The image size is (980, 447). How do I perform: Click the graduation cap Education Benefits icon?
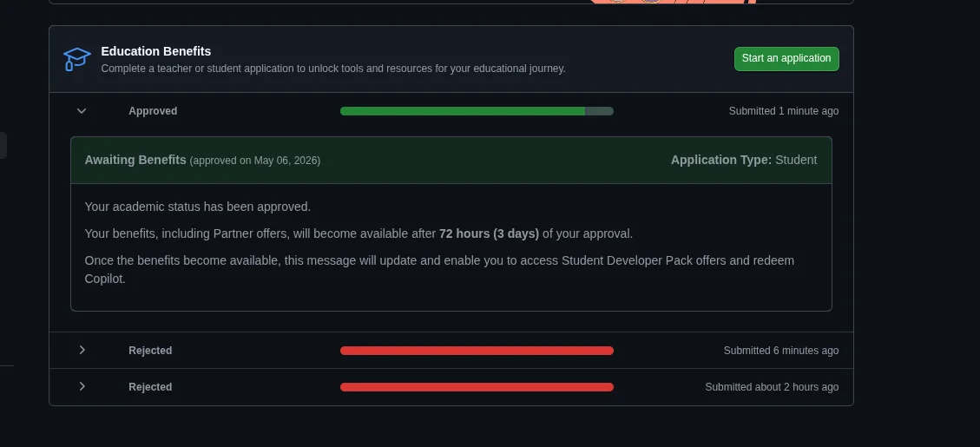click(77, 59)
